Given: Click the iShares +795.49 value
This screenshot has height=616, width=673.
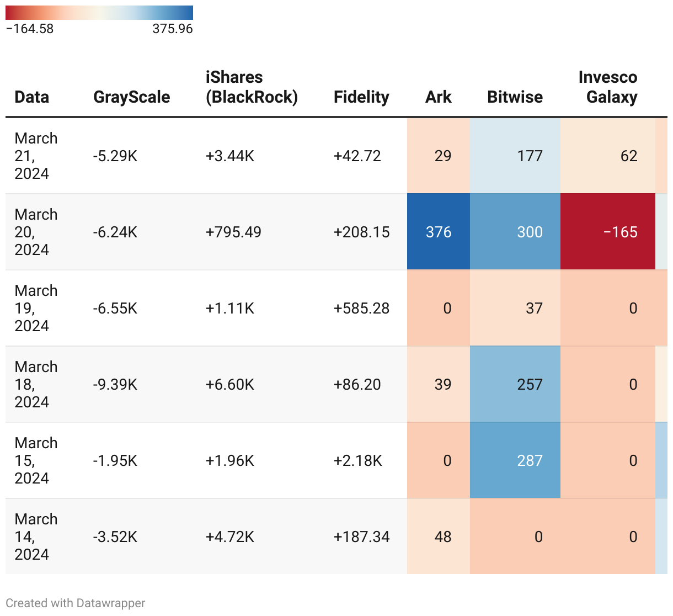Looking at the screenshot, I should (233, 232).
